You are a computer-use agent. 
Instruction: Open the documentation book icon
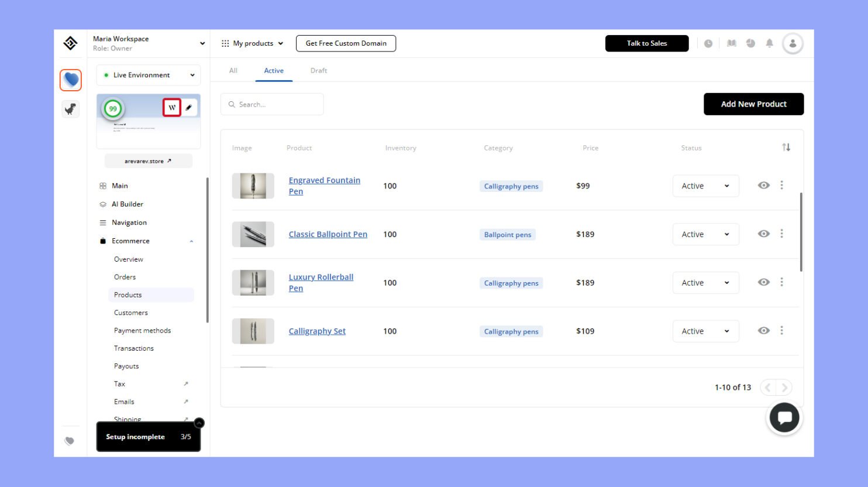pos(731,43)
